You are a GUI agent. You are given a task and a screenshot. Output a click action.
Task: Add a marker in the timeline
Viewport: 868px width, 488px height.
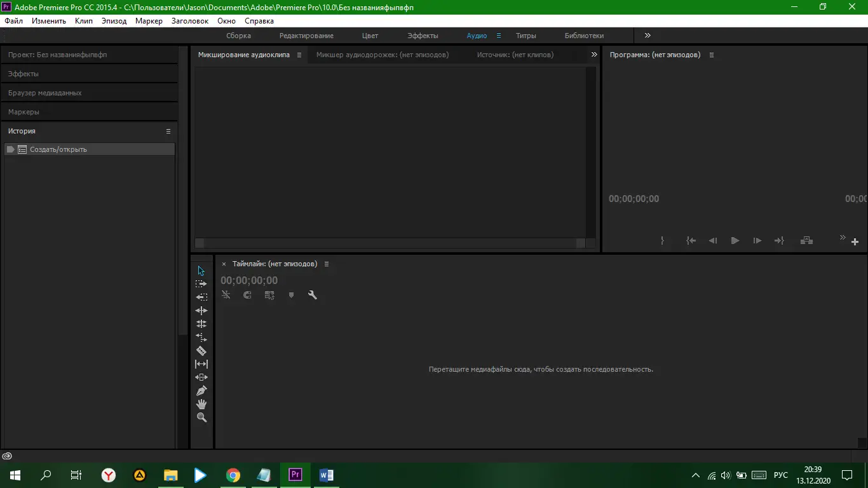click(x=291, y=295)
